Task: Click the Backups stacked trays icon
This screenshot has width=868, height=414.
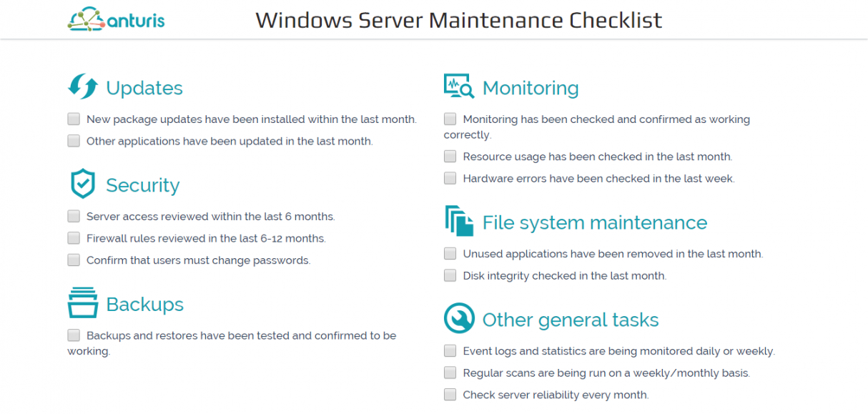Action: point(83,302)
